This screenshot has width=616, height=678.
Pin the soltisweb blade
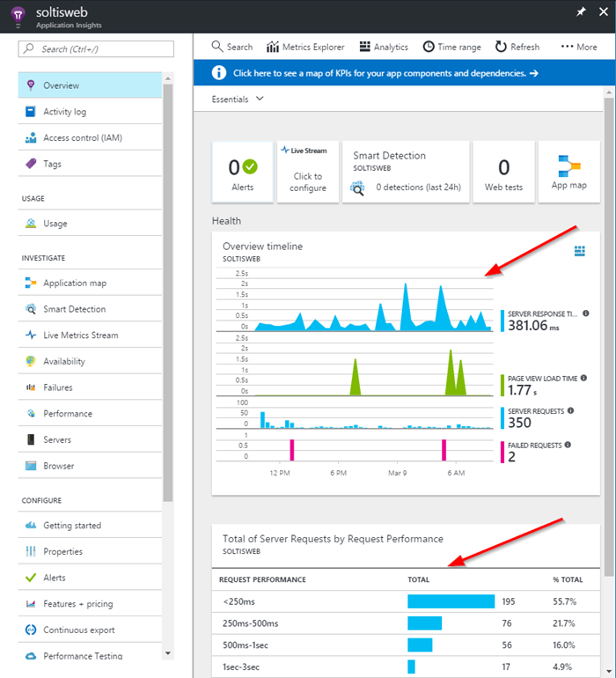581,11
